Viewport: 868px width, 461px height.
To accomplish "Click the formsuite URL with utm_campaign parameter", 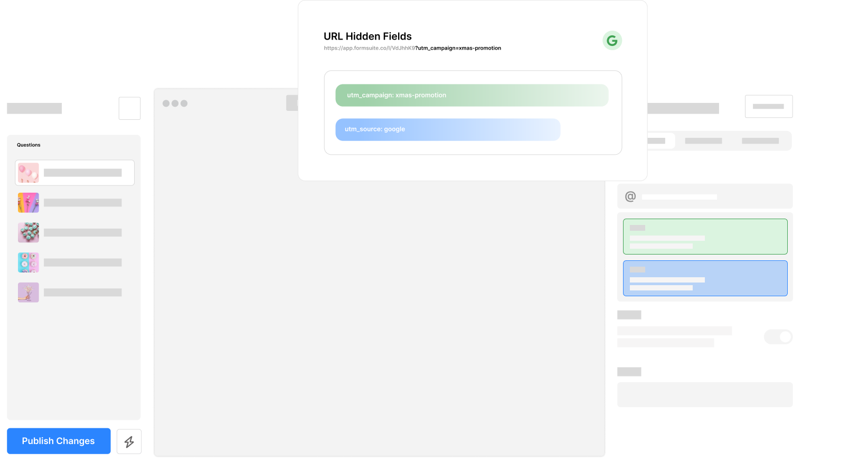I will click(x=412, y=48).
